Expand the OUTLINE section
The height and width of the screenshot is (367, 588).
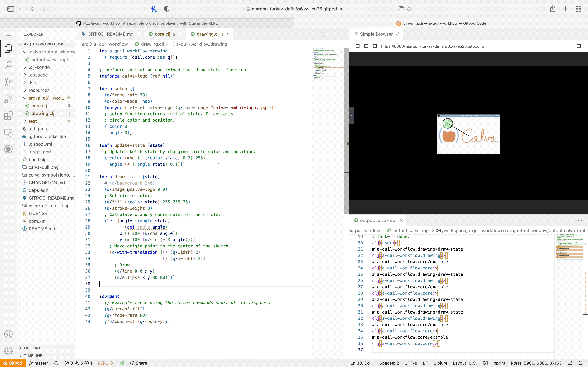coord(32,348)
